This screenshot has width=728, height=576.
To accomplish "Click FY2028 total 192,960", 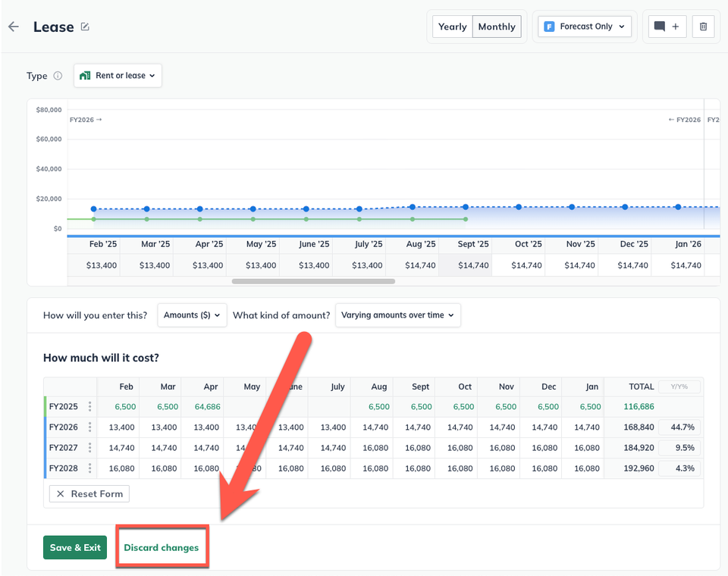I will click(639, 468).
